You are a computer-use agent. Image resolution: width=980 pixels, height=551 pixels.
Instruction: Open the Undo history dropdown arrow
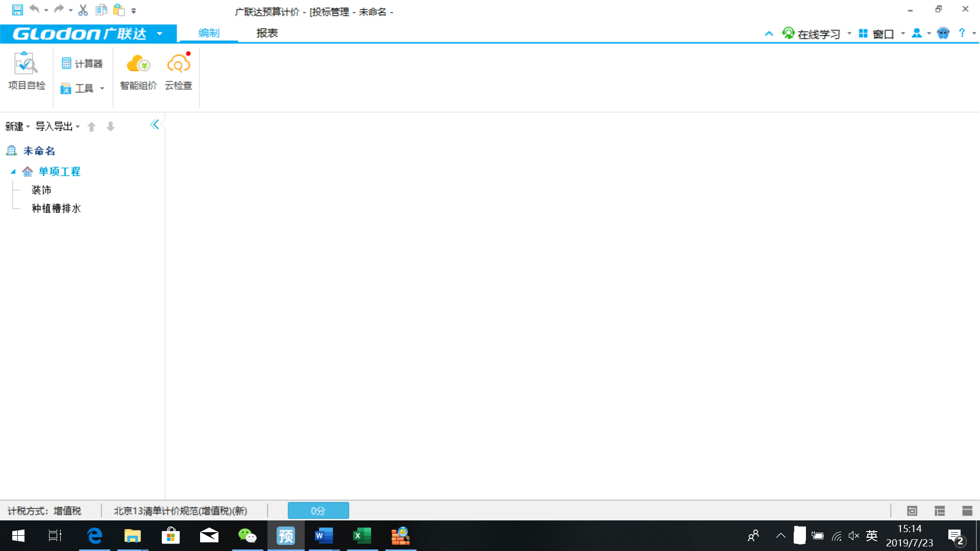click(x=46, y=10)
